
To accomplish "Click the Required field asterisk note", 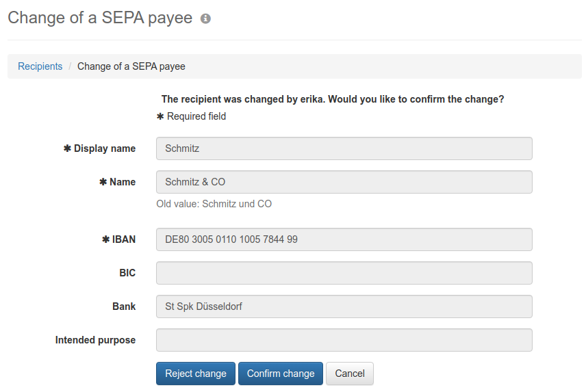I will point(192,116).
